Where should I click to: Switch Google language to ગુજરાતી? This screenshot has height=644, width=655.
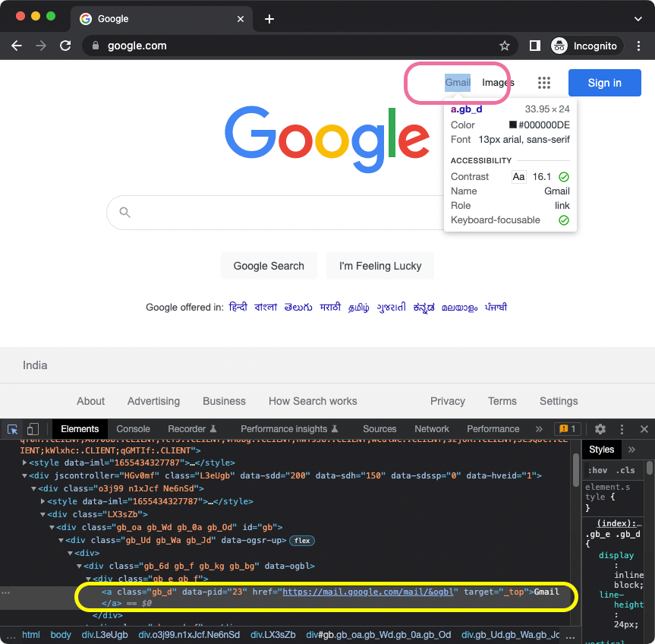pos(391,307)
